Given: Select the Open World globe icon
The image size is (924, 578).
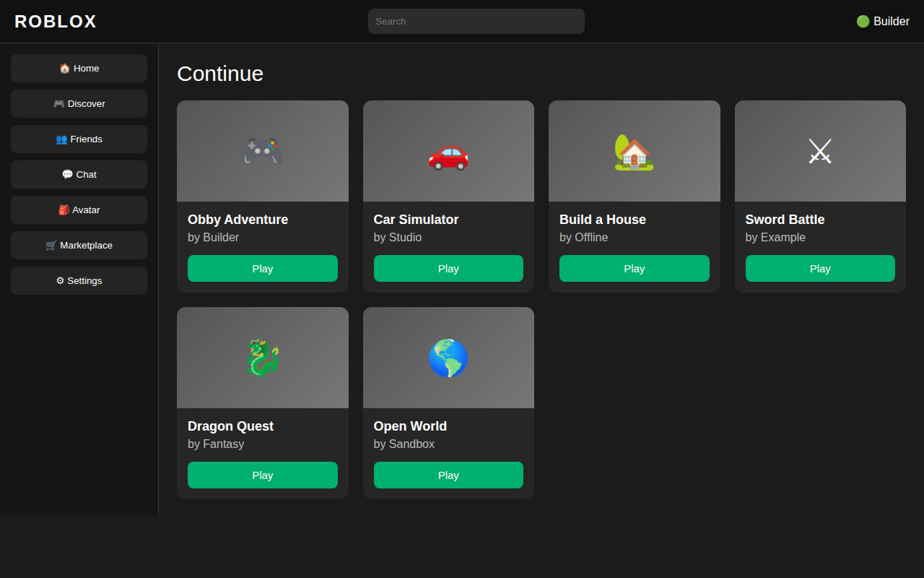Looking at the screenshot, I should point(448,358).
